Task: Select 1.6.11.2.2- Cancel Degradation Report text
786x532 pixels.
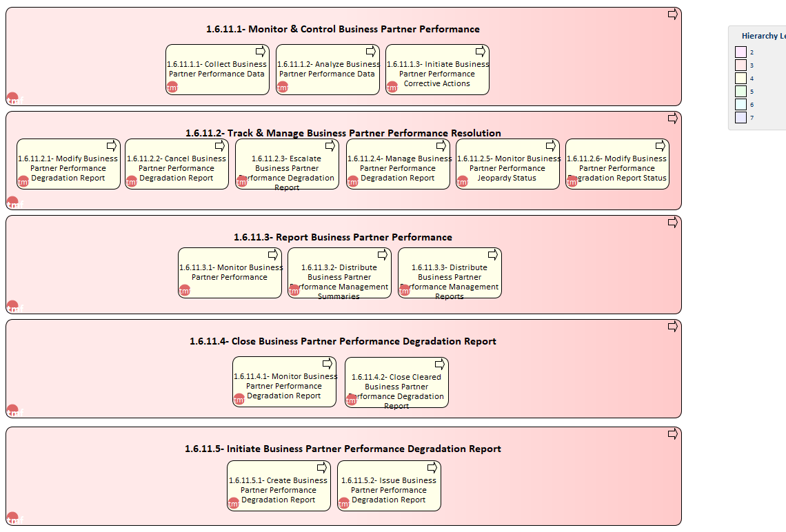Action: (177, 168)
